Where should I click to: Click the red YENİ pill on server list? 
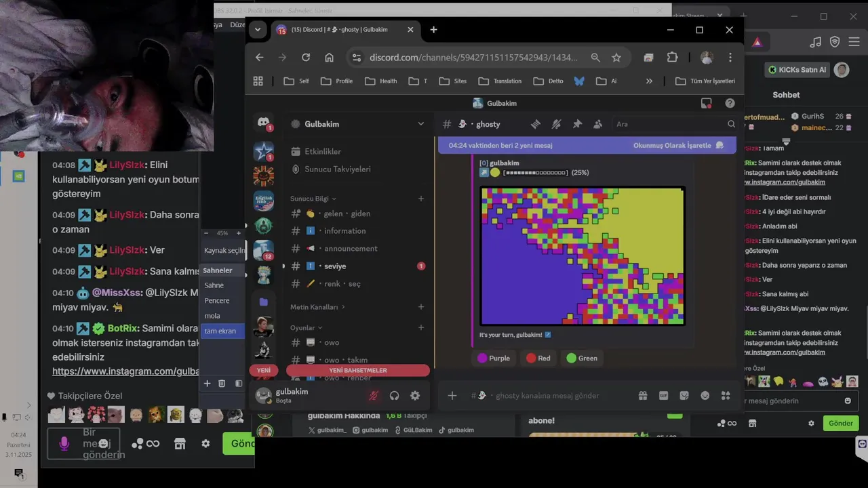(x=264, y=370)
